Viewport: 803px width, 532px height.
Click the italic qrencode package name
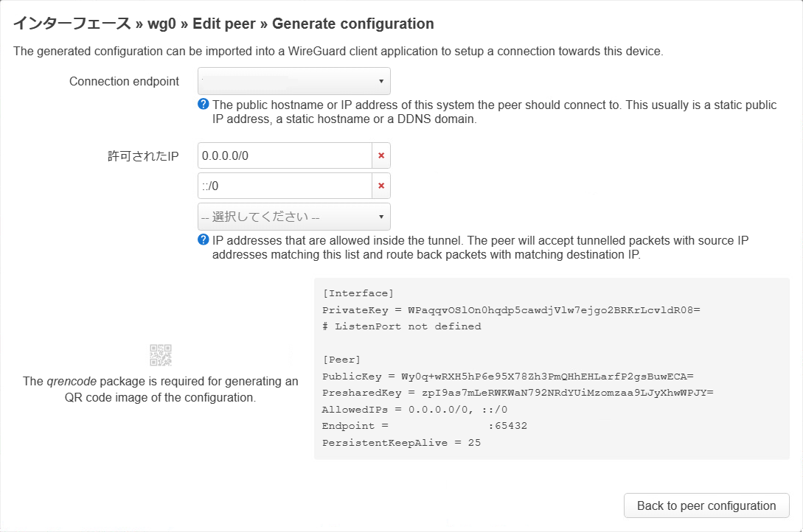tap(73, 381)
